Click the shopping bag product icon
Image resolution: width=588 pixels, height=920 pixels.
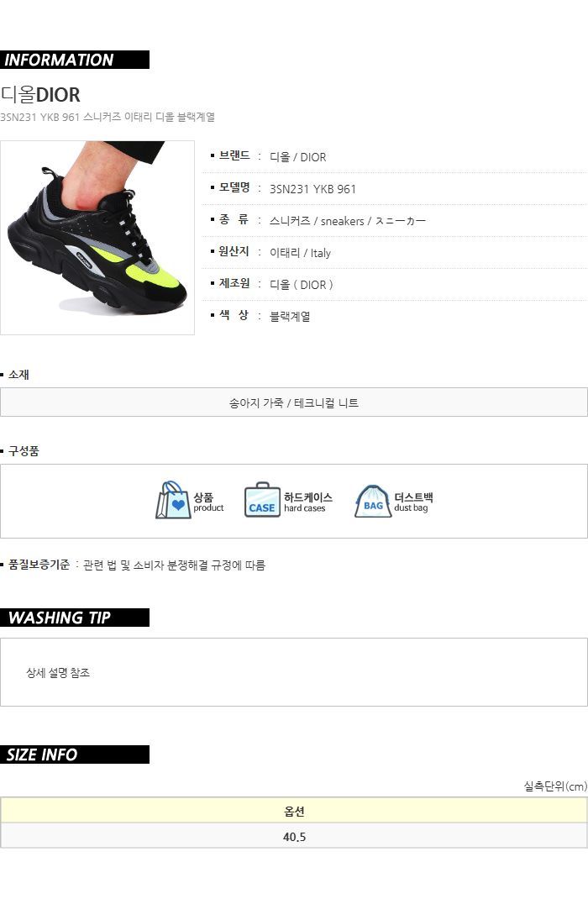click(x=172, y=500)
